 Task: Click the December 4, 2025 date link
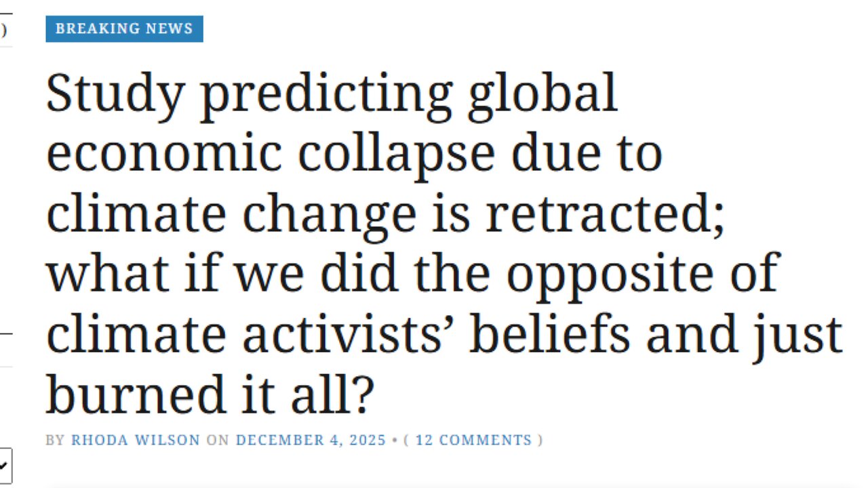point(312,440)
